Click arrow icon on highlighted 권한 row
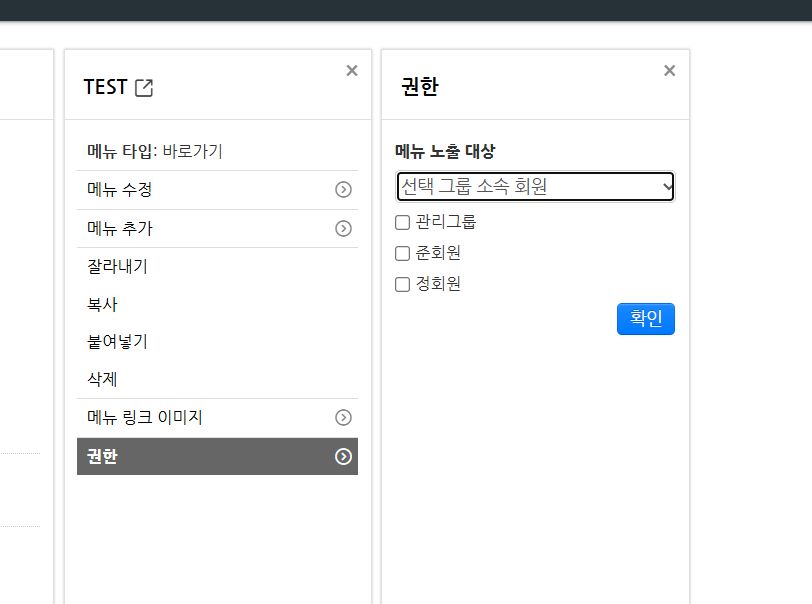Screen dimensions: 812x604 [343, 456]
